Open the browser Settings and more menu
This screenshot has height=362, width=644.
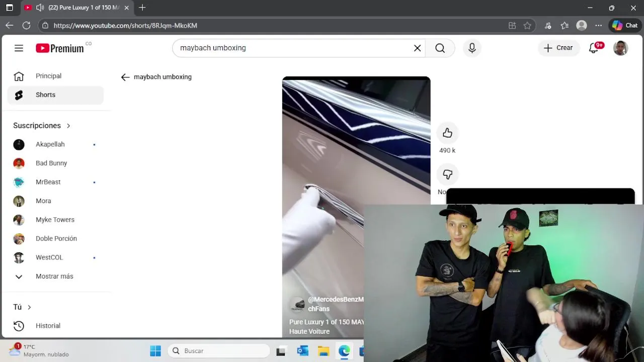tap(598, 25)
